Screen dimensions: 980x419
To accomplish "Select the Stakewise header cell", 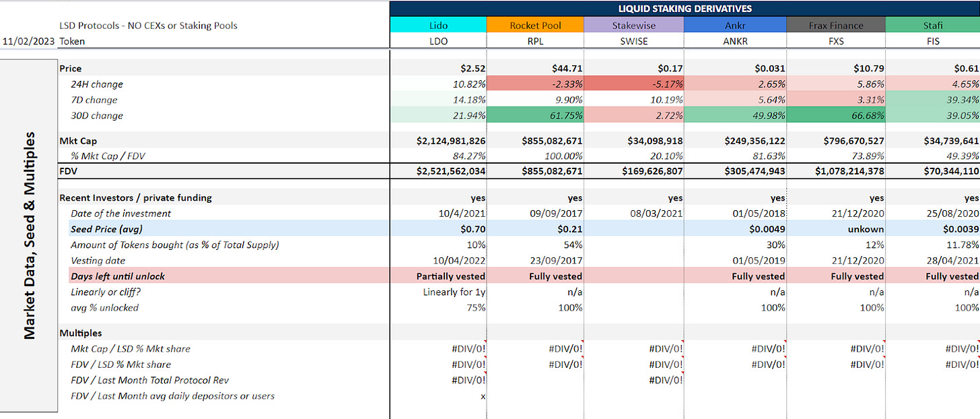I will tap(634, 26).
